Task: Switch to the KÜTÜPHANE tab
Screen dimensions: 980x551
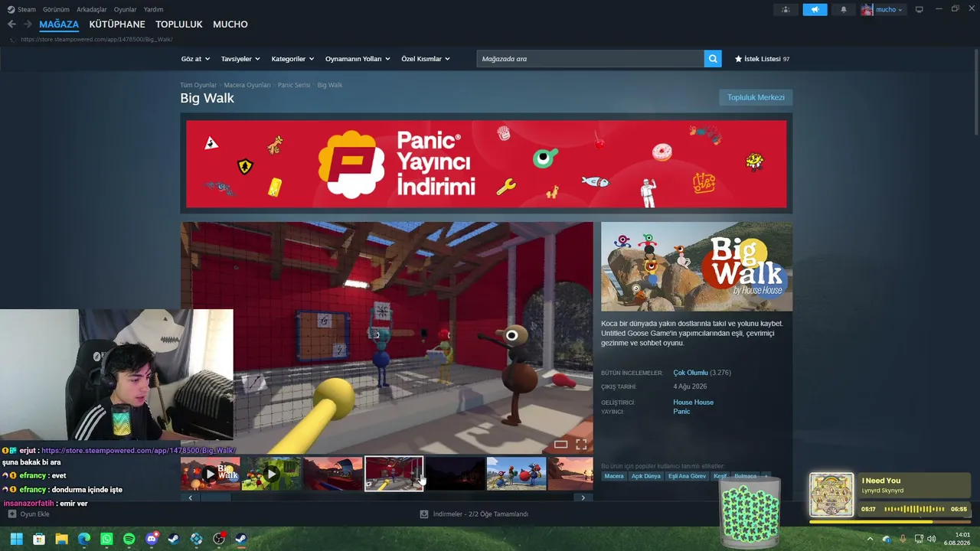Action: [x=117, y=24]
